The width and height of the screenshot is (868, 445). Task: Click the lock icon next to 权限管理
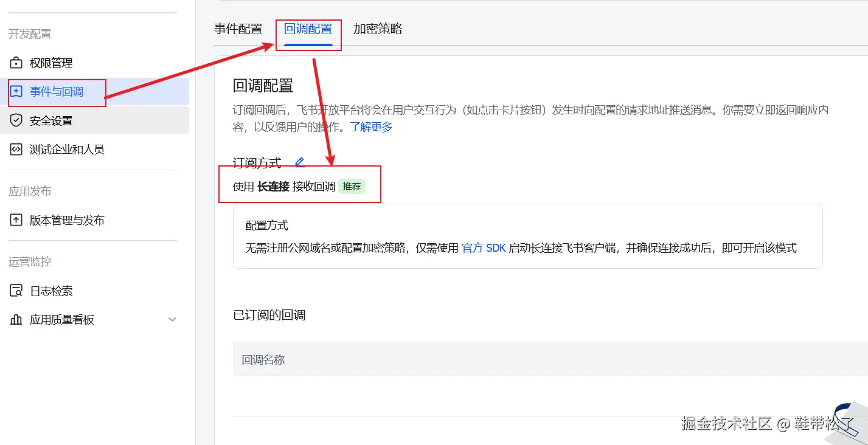point(16,63)
